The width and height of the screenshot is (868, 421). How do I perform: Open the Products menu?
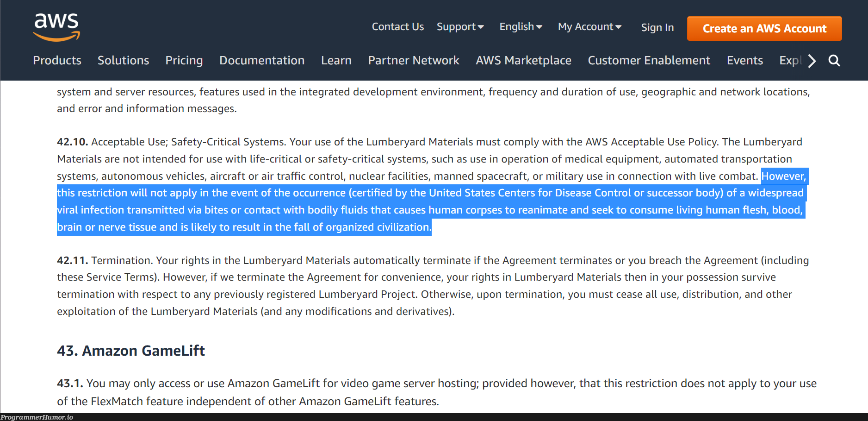coord(57,61)
